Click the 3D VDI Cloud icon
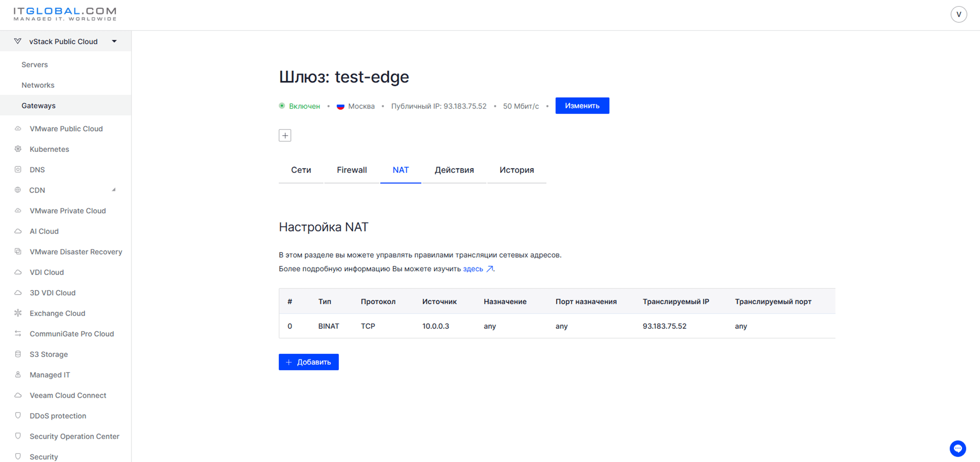Viewport: 980px width, 462px height. click(x=18, y=293)
